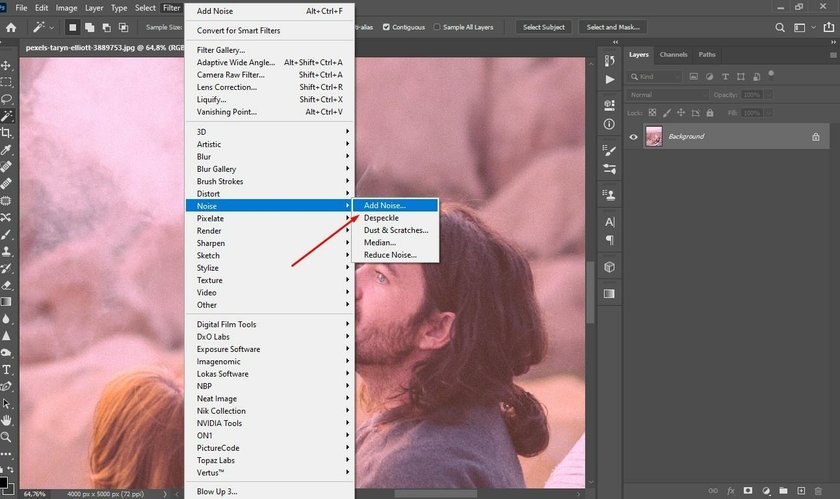Open Filter Gallery... menu item
This screenshot has height=499, width=840.
point(269,50)
